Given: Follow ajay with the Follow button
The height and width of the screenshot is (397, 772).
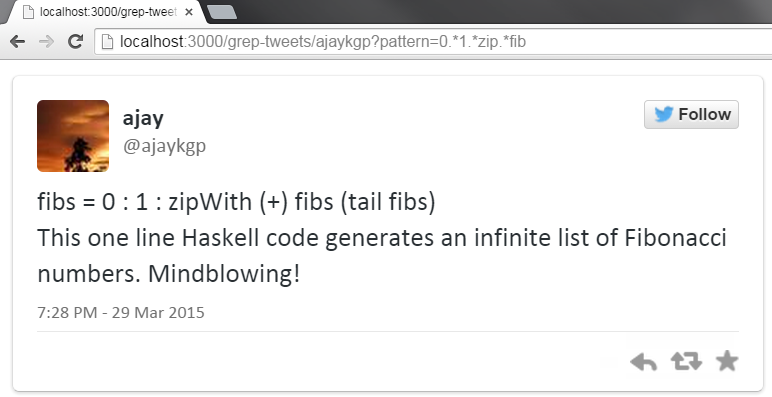Looking at the screenshot, I should 691,115.
